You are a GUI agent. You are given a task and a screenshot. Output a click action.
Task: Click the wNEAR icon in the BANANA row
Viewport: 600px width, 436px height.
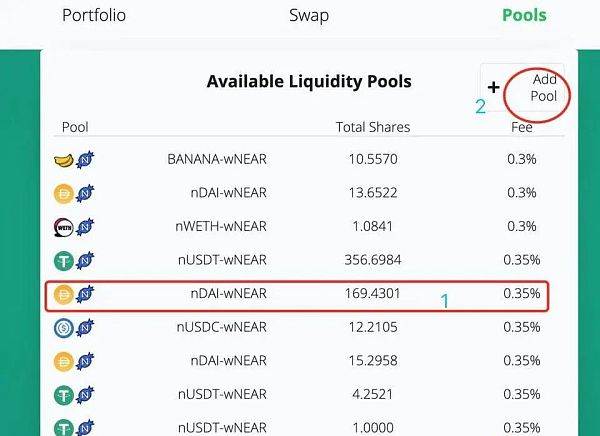pos(85,160)
